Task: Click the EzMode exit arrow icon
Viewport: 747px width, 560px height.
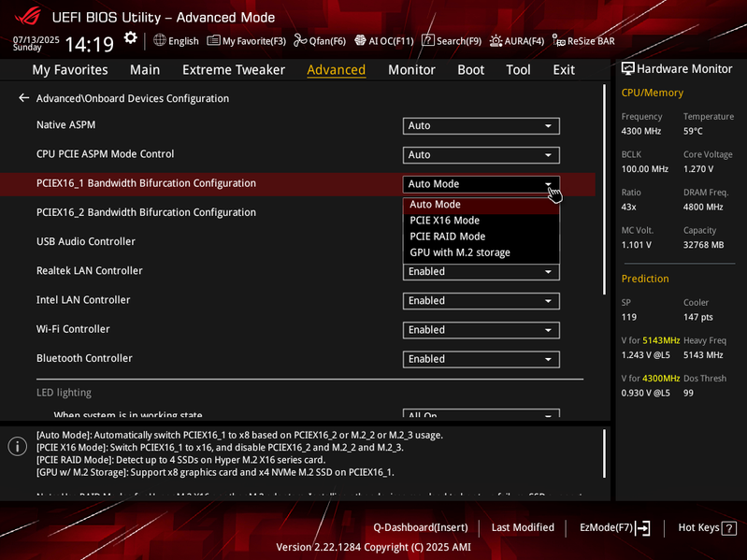Action: (x=643, y=527)
